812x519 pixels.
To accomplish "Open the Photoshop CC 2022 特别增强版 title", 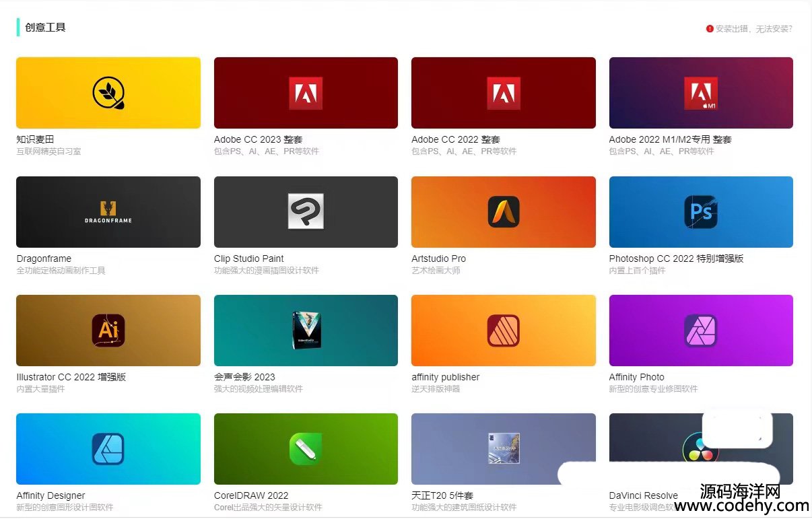I will (677, 258).
